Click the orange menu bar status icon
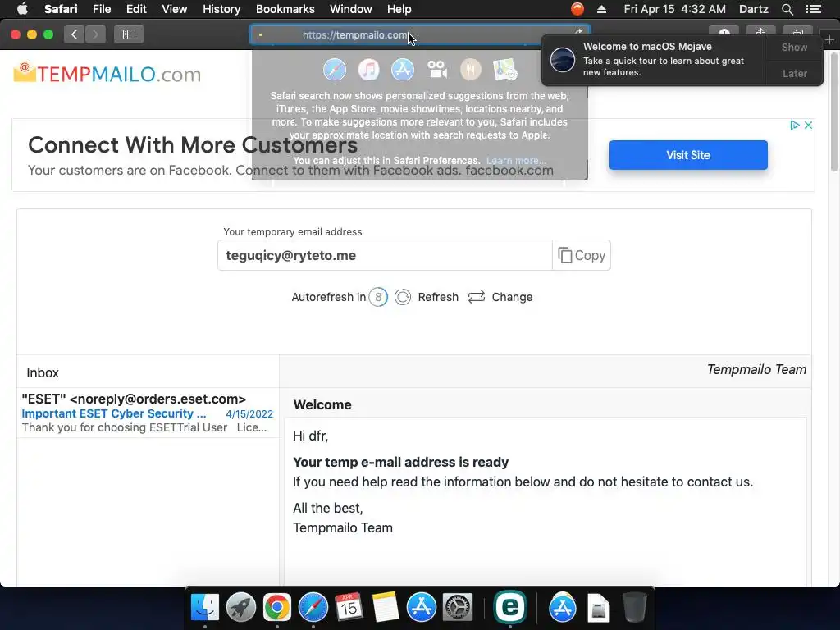This screenshot has height=630, width=840. (577, 9)
